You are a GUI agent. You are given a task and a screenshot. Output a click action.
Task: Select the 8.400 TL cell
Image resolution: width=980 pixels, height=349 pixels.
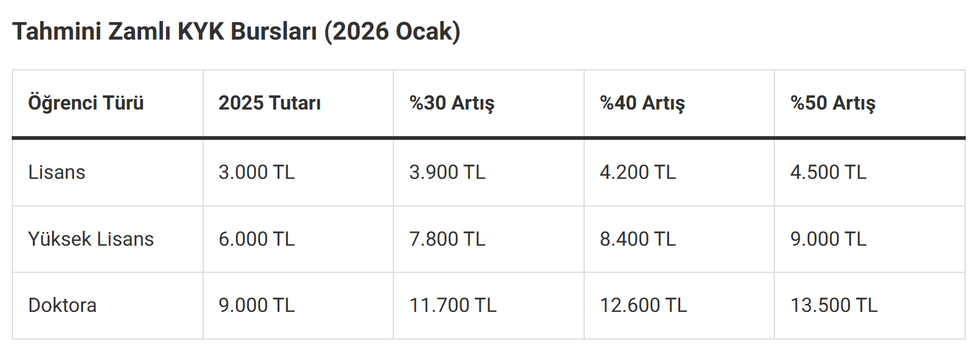637,239
